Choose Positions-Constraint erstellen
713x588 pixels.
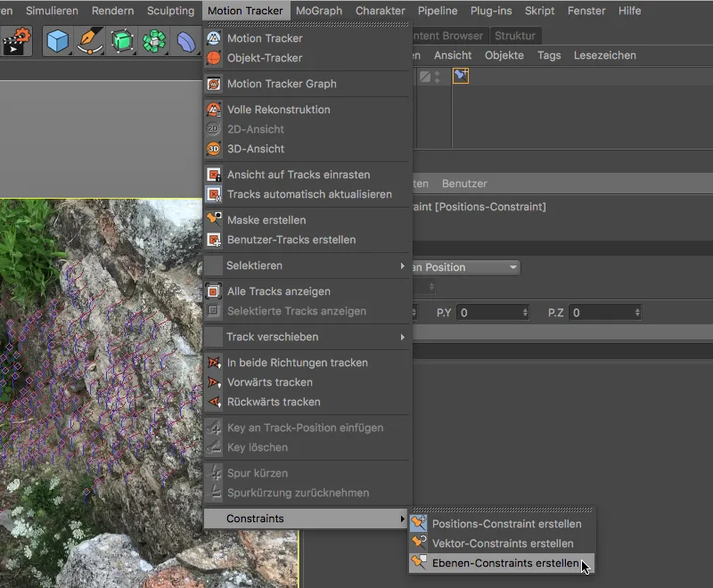point(502,524)
